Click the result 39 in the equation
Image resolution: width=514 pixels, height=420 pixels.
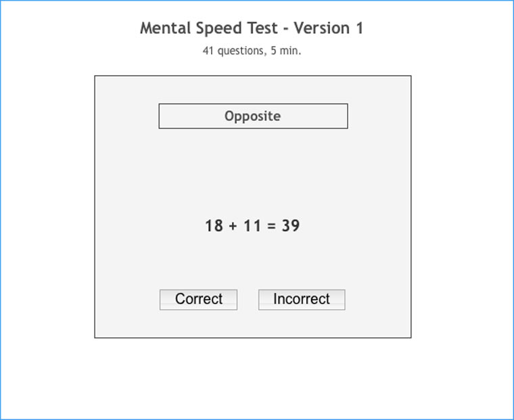(291, 226)
